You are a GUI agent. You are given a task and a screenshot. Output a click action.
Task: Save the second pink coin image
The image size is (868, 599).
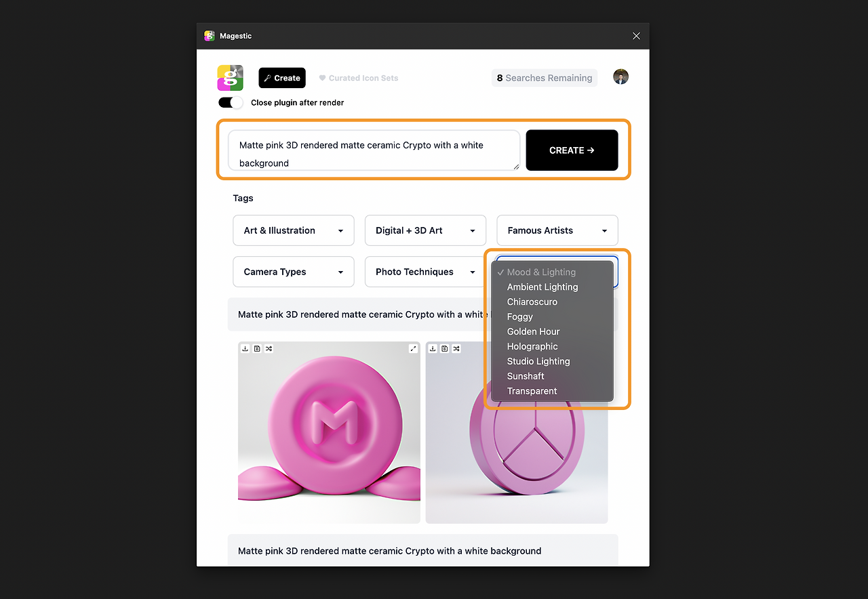click(x=444, y=349)
